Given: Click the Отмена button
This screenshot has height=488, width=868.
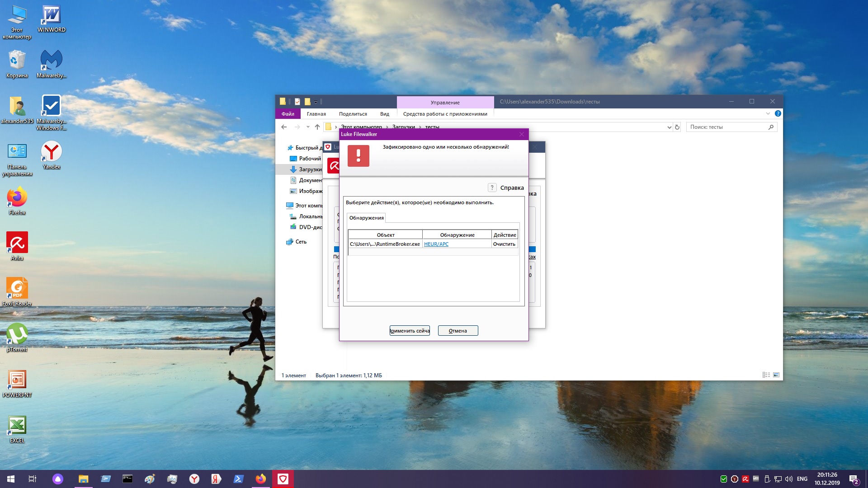Looking at the screenshot, I should pyautogui.click(x=458, y=331).
